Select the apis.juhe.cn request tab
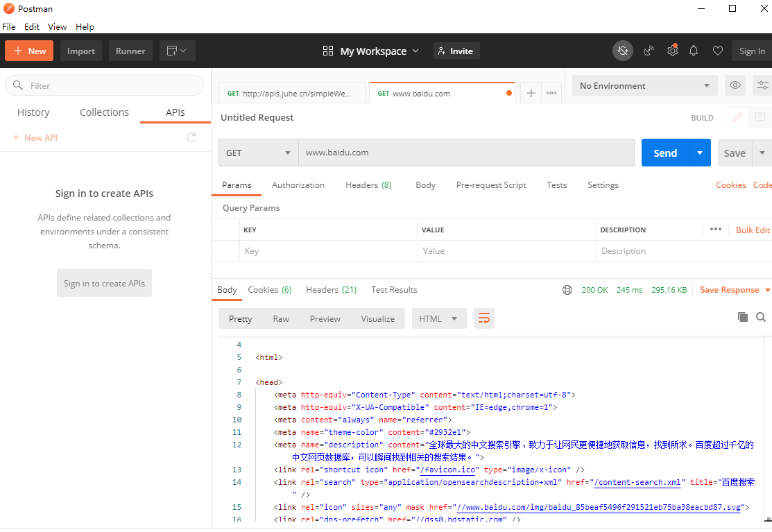 293,93
